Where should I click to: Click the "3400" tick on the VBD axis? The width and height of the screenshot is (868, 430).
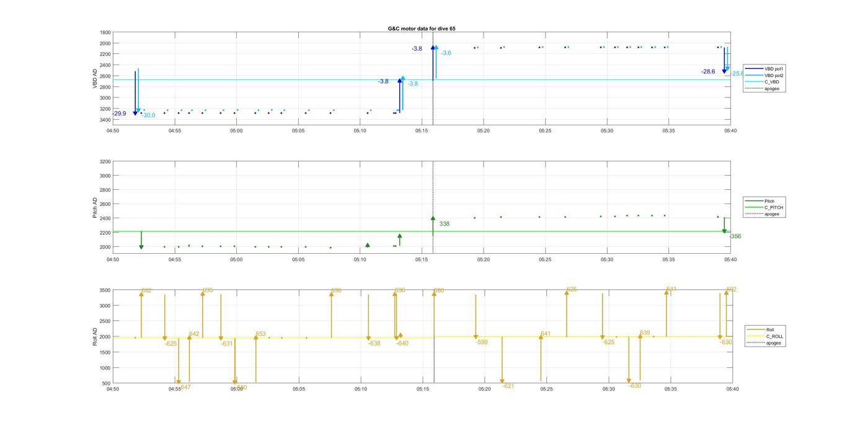coord(105,120)
